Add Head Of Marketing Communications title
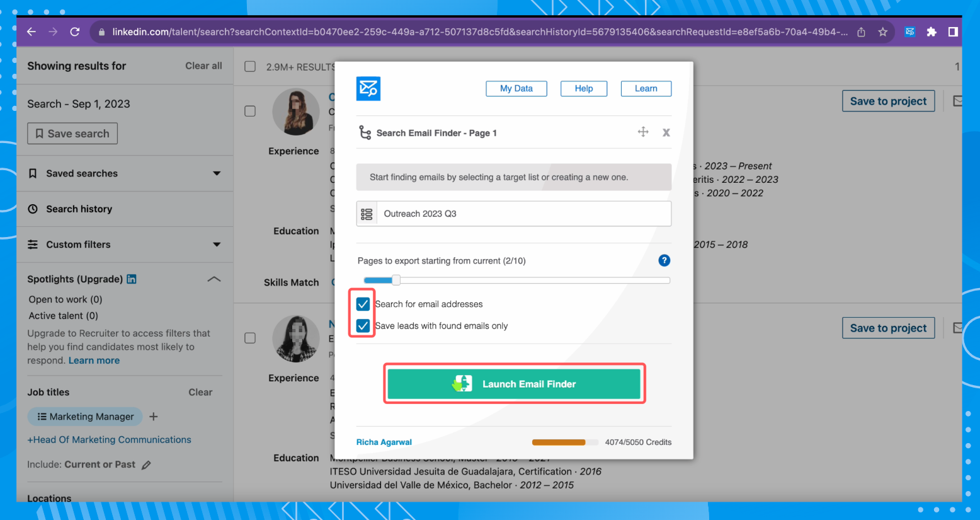 click(x=109, y=440)
